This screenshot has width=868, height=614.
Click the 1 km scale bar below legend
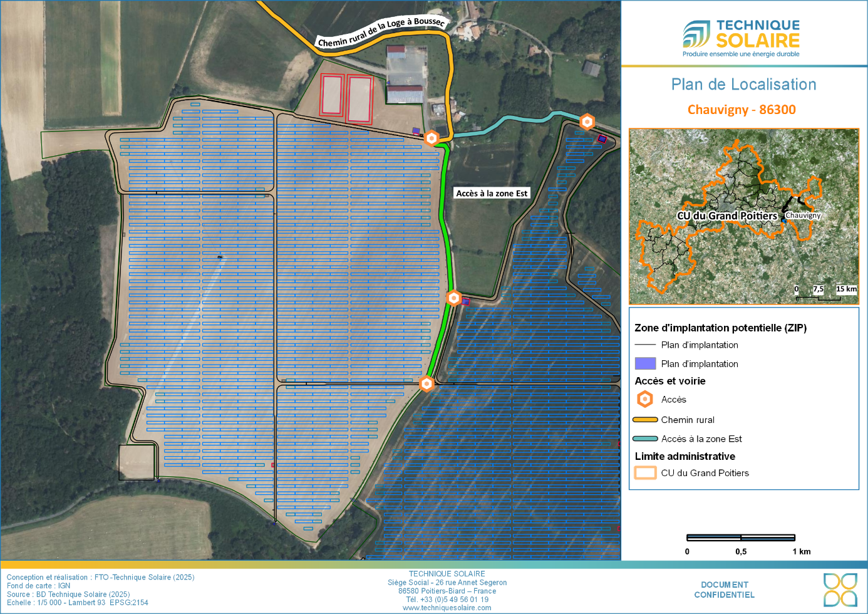(741, 538)
